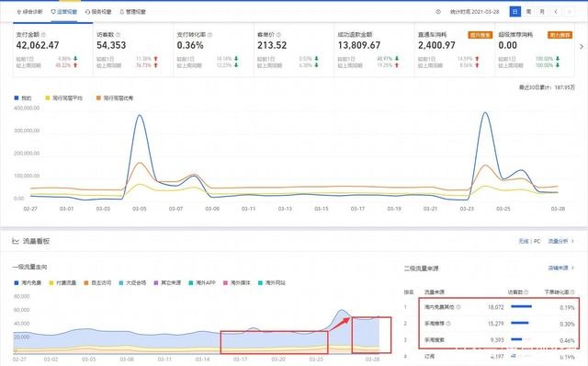Screen dimensions: 588x366
Task: Open the 流量分析 link
Action: [561, 241]
